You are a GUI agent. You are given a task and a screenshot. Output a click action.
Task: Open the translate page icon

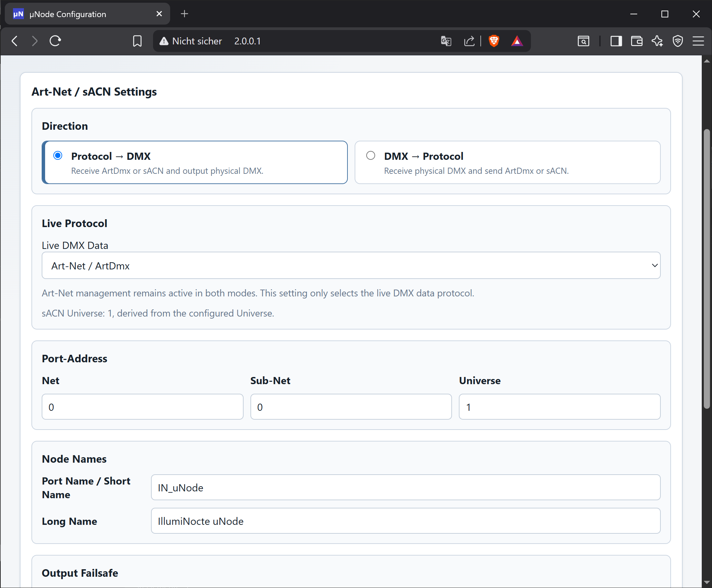click(x=446, y=41)
